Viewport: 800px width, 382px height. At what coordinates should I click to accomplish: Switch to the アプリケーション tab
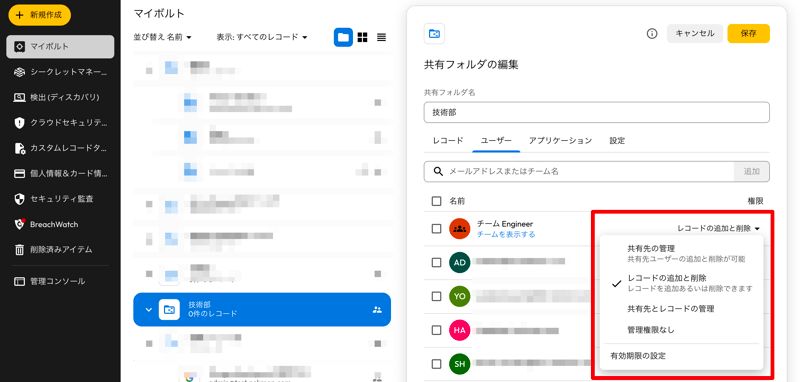click(560, 141)
